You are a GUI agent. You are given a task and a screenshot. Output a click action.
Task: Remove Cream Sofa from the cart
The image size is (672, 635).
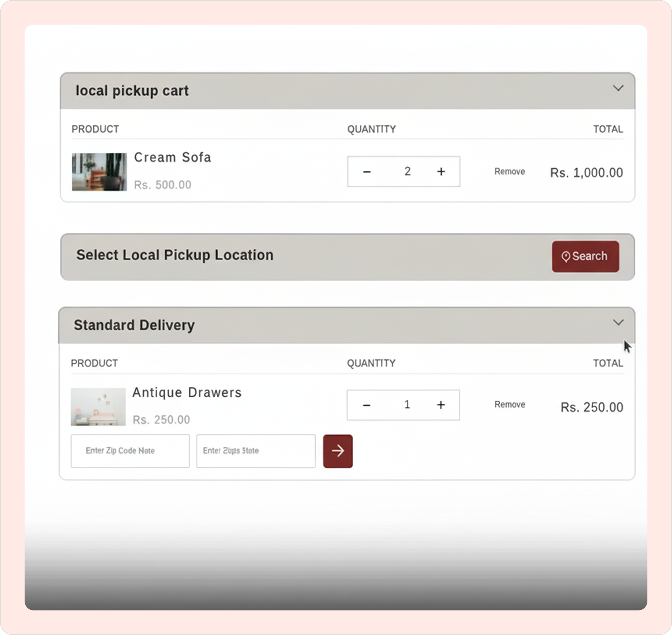coord(509,172)
